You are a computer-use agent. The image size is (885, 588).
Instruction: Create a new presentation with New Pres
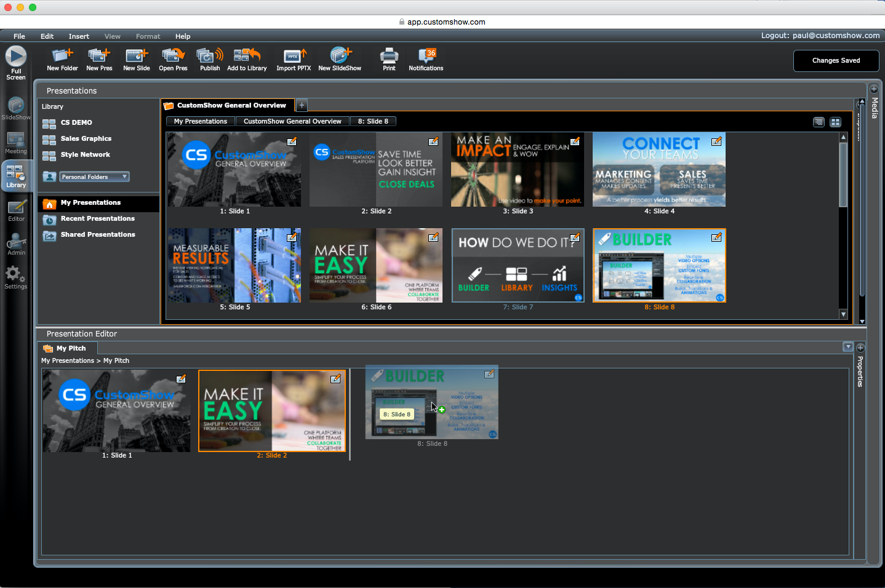click(x=99, y=60)
